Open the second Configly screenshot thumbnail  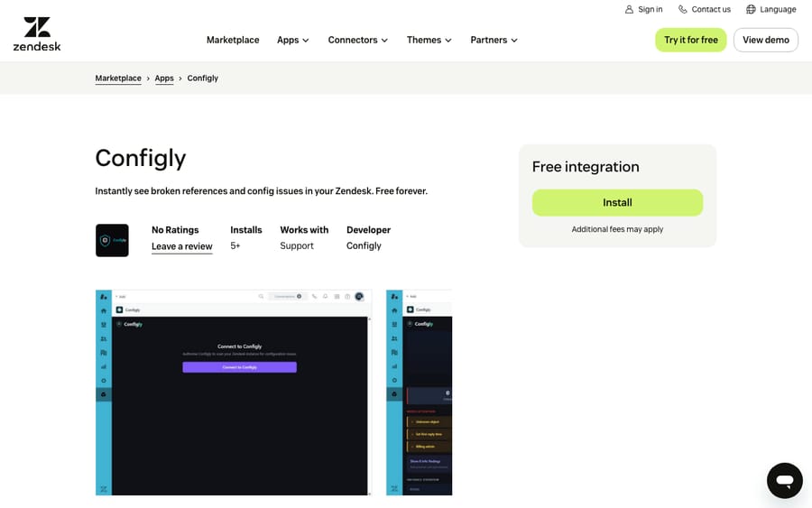[x=419, y=393]
